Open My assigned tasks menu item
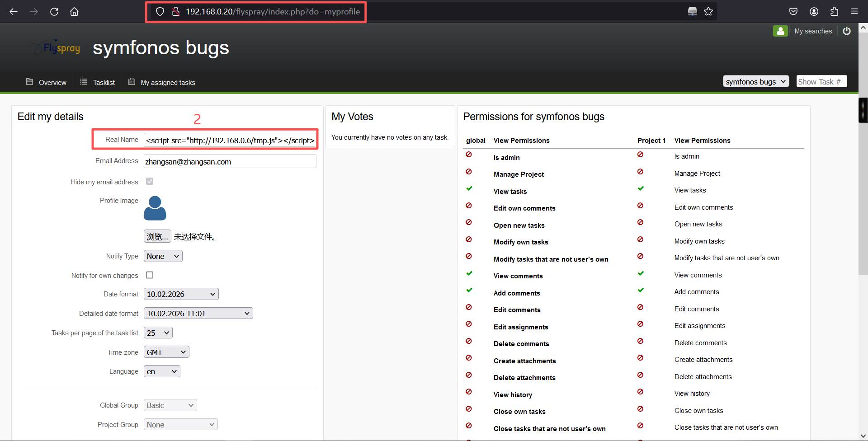Viewport: 868px width, 441px height. pos(168,82)
